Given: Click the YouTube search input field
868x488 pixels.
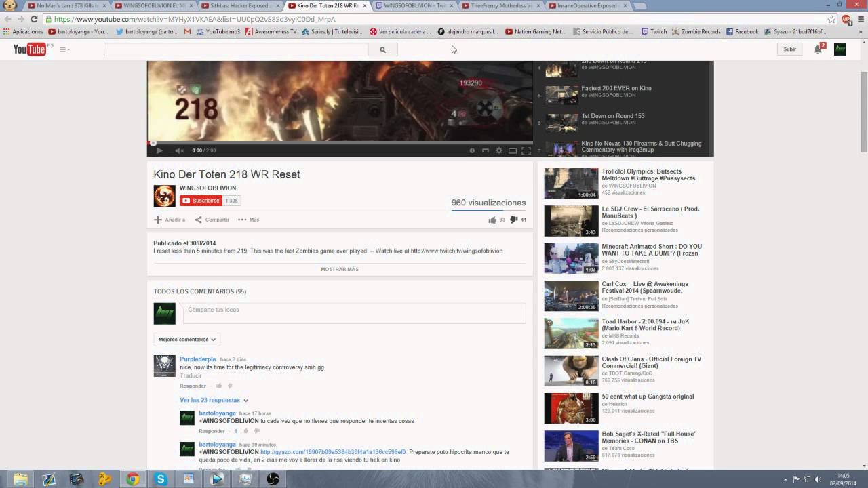Looking at the screenshot, I should (236, 49).
